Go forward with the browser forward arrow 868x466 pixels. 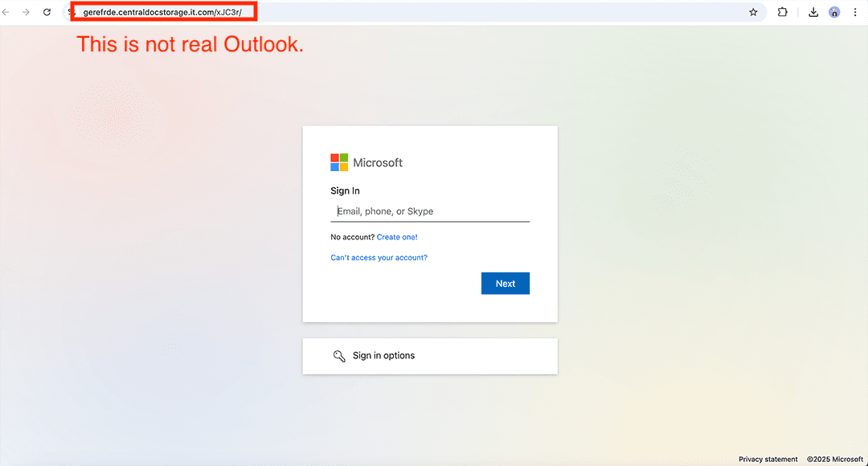(x=26, y=12)
